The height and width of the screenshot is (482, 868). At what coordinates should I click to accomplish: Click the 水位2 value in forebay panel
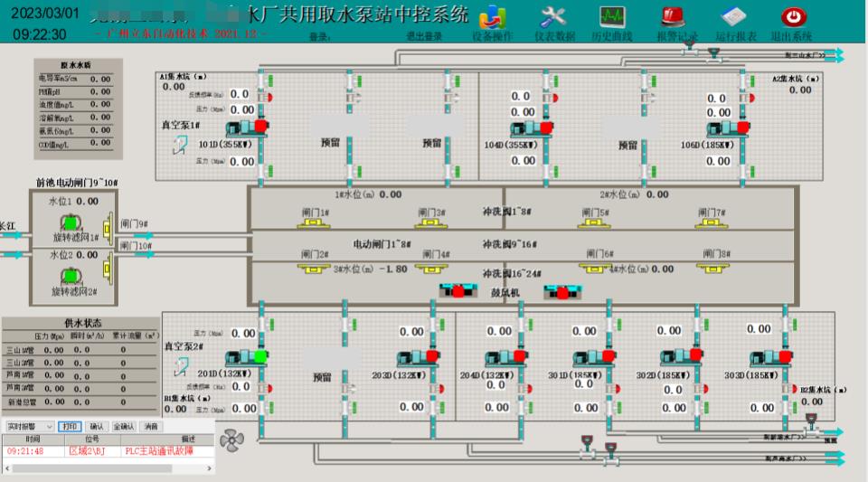pyautogui.click(x=88, y=255)
